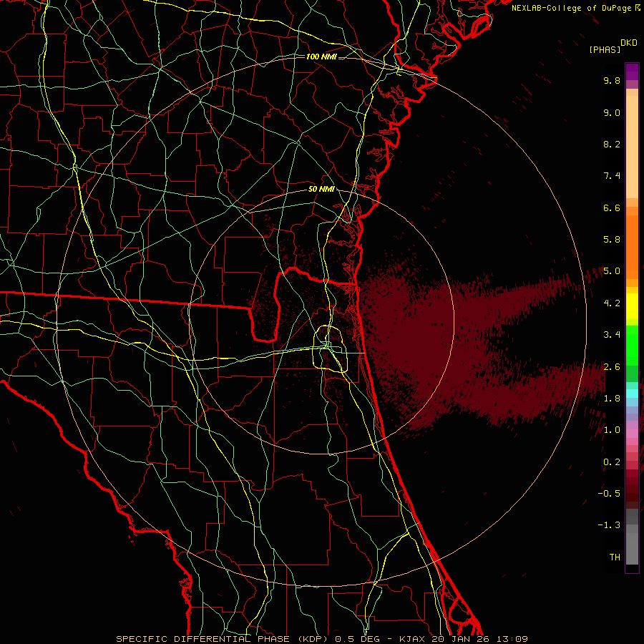Click the TH threshold label
Screen dimensions: 644x644
coord(615,557)
